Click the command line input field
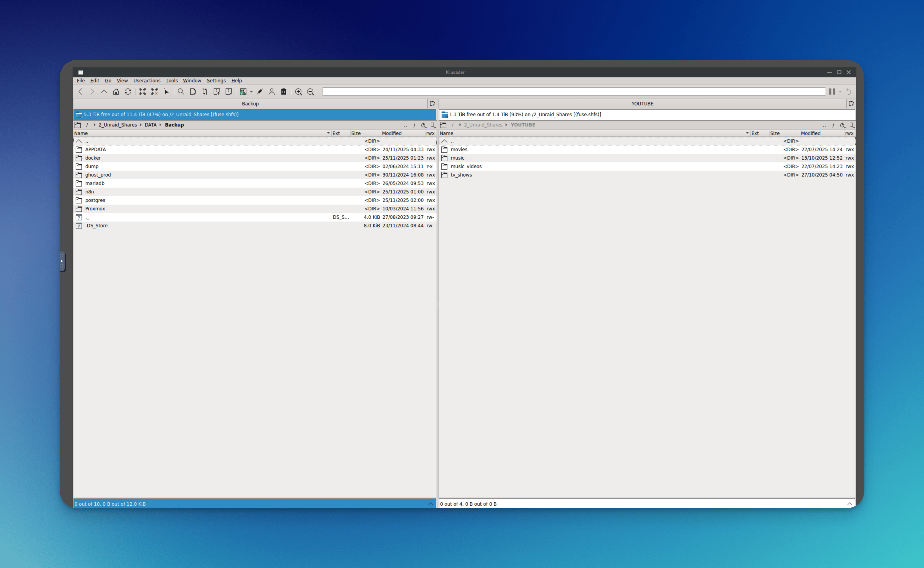 click(573, 92)
